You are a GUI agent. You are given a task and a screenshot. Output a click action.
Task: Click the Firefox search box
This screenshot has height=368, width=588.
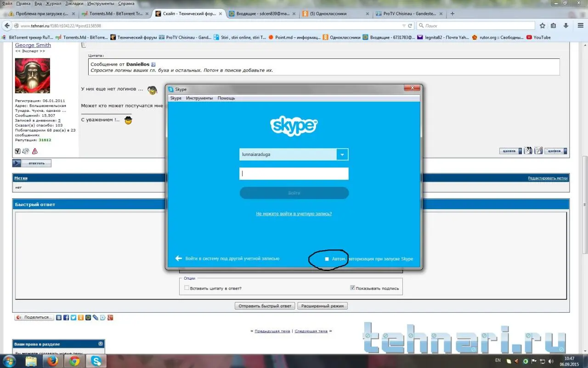point(476,26)
